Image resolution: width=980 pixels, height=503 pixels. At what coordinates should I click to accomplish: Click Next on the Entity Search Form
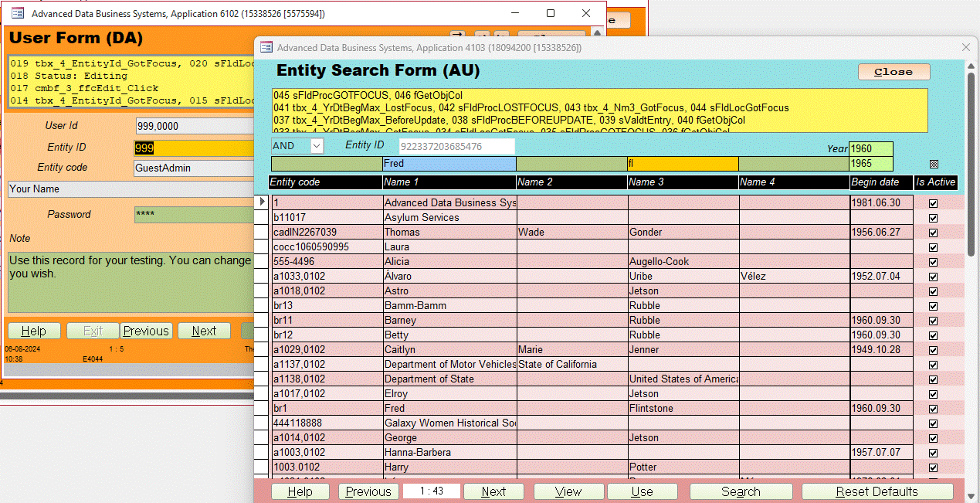click(x=493, y=491)
